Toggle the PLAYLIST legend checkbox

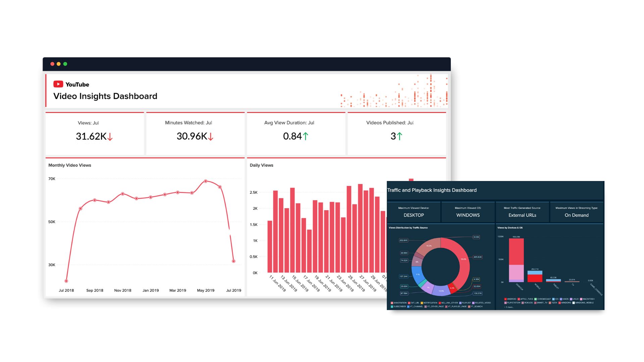460,303
